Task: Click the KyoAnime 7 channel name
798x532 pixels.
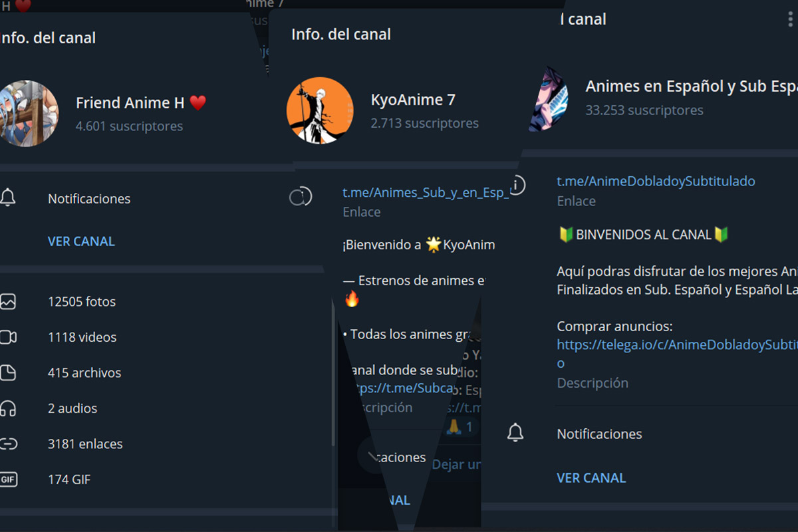Action: [413, 100]
